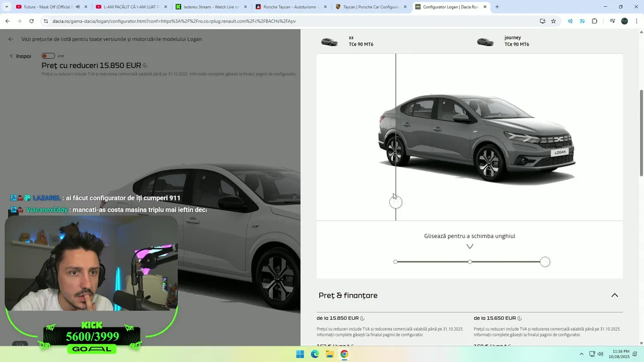Viewport: 644px width, 362px height.
Task: Click the middle point of angle slider
Action: coord(470,262)
